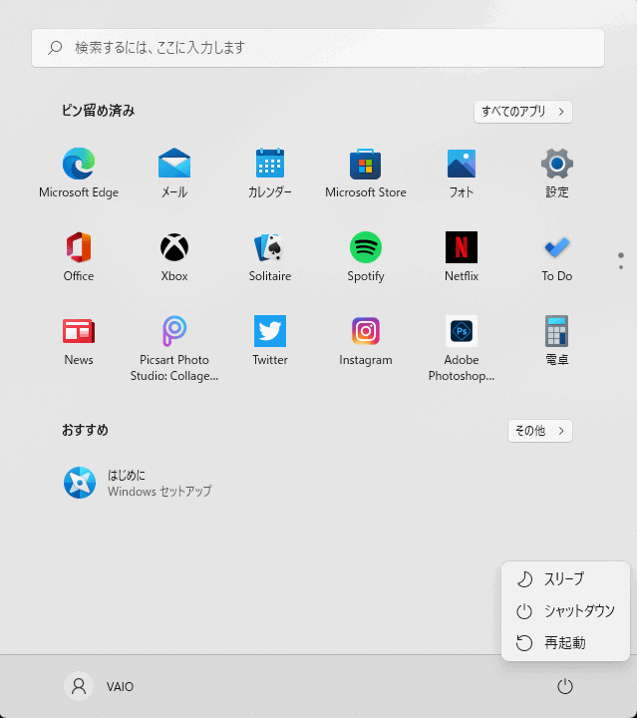Launch Picsart Photo Studio
Image resolution: width=637 pixels, height=718 pixels.
tap(174, 348)
